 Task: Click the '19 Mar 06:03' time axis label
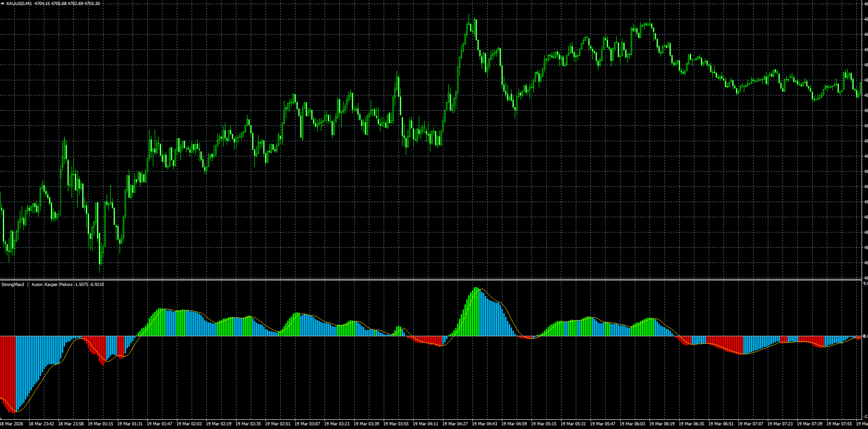(x=632, y=424)
